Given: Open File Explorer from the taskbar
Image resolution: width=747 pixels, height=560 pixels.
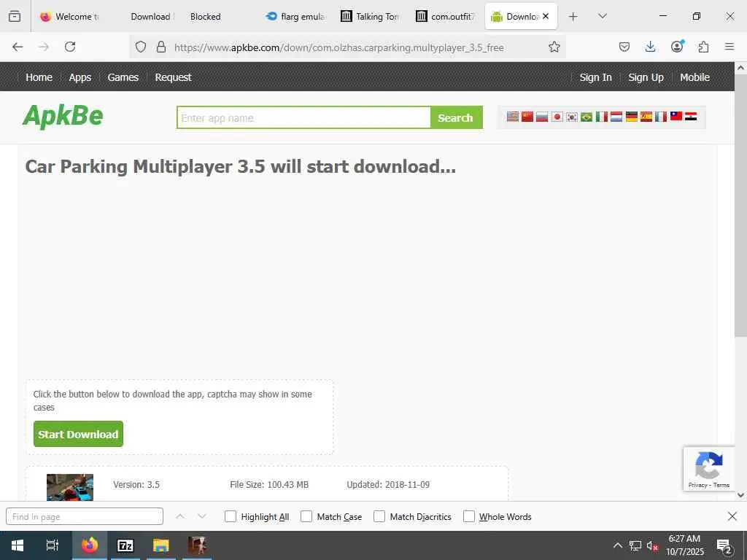Looking at the screenshot, I should coord(161,545).
